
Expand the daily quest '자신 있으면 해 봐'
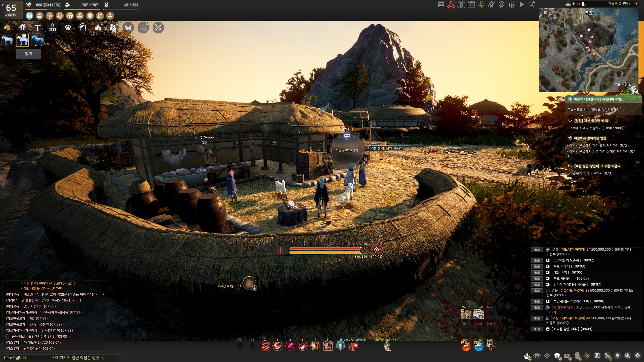click(591, 121)
